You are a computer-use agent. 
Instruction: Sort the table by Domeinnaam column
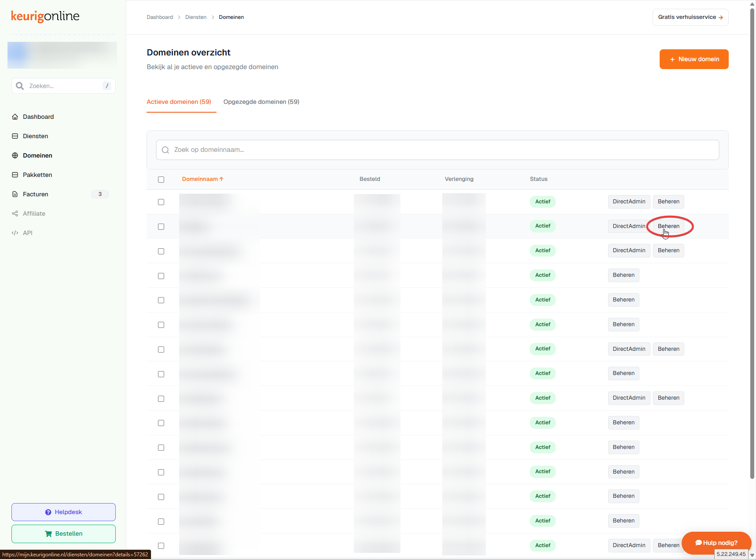tap(203, 179)
